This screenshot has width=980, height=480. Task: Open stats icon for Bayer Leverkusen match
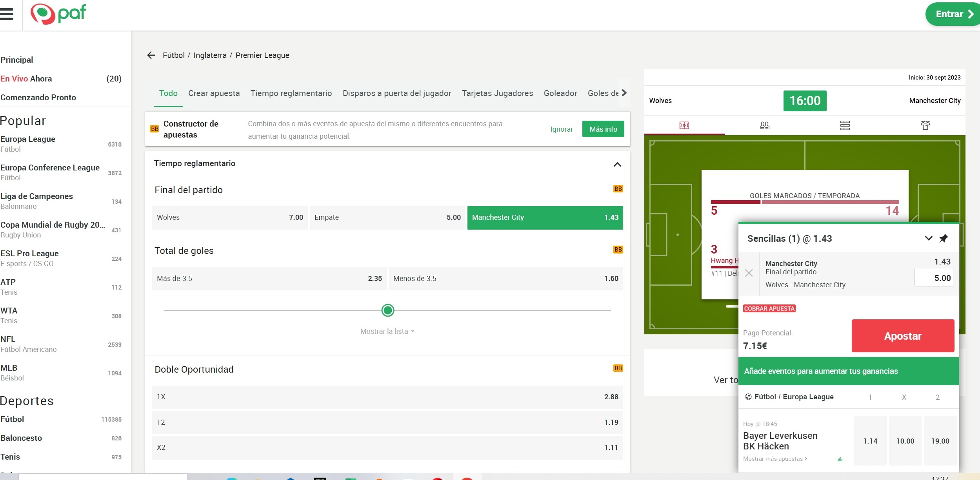840,459
